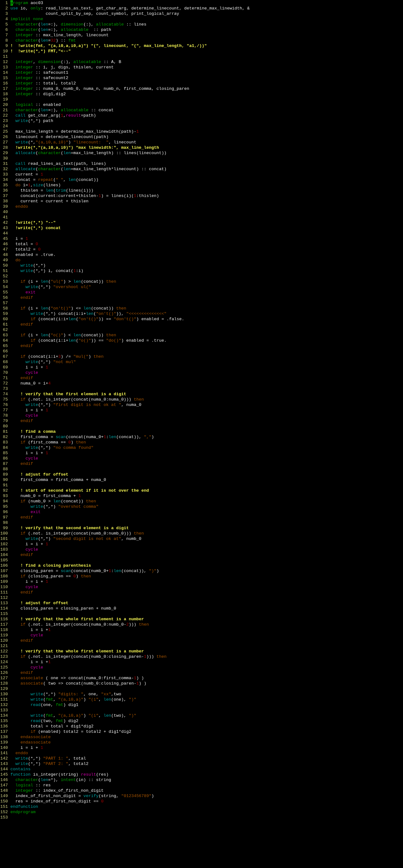Screen dimensions: 403x868
Task: Click the "digits: " string on line 130
Action: coord(71,694)
